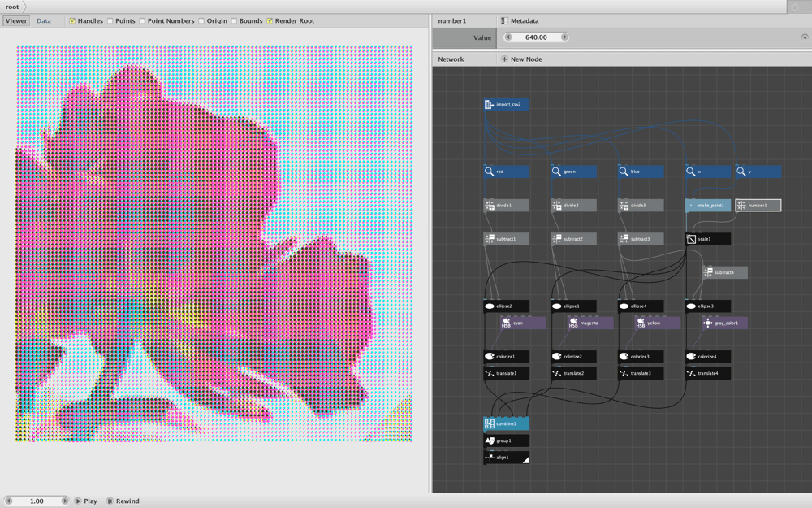Select the translate1 node
The image size is (812, 508).
coord(507,373)
